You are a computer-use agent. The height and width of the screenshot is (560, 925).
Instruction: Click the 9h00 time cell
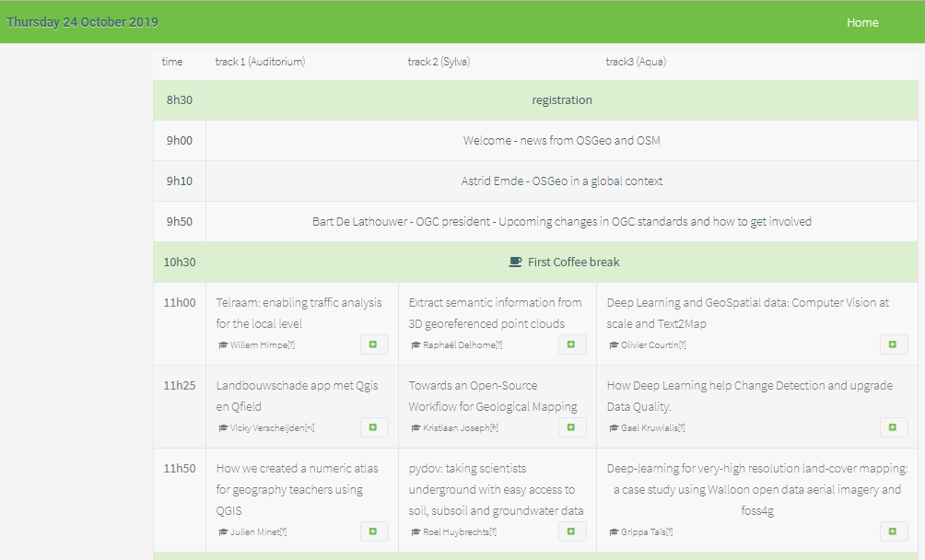pos(180,140)
